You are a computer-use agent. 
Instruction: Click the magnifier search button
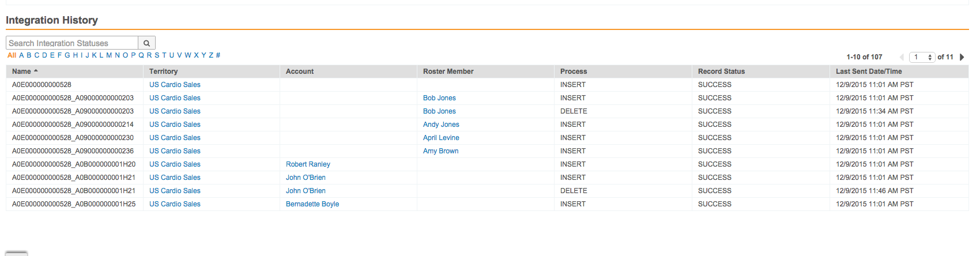coord(146,43)
